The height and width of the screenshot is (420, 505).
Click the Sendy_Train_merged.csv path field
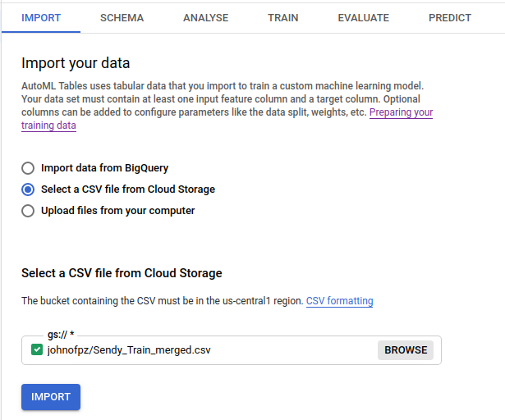205,350
